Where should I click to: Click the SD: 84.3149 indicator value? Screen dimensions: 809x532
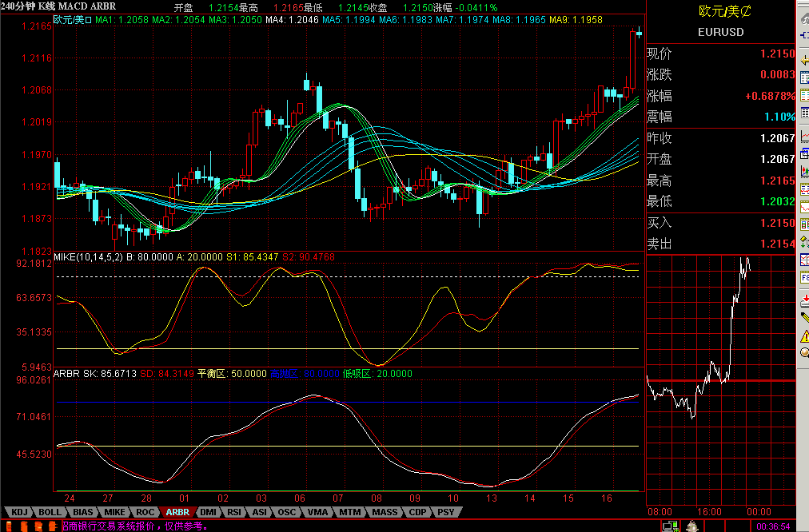click(x=167, y=373)
